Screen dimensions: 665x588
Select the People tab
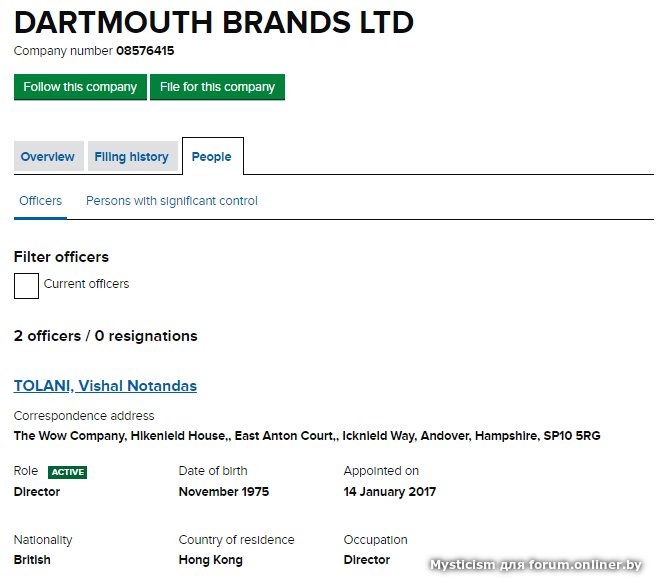[212, 157]
